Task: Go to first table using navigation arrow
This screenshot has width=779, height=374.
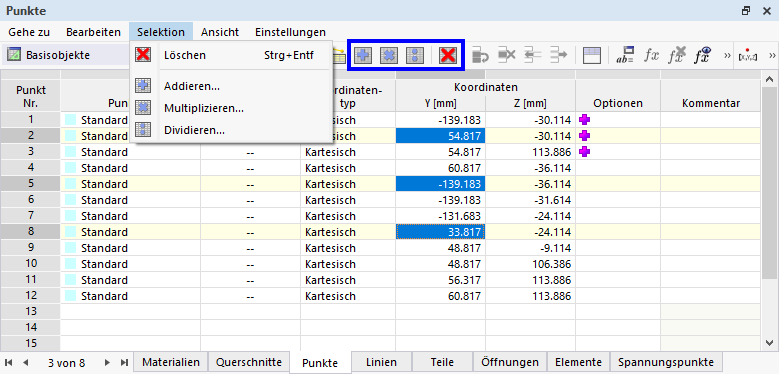Action: click(x=9, y=362)
